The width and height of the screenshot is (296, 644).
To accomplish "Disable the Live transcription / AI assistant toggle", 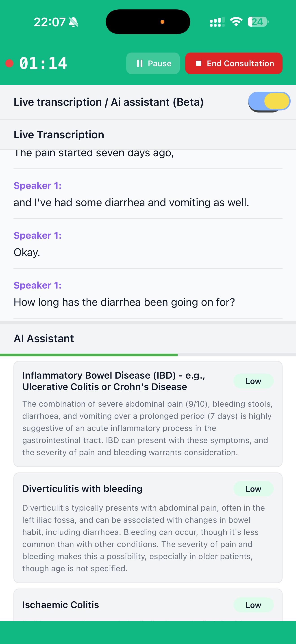I will coord(269,101).
